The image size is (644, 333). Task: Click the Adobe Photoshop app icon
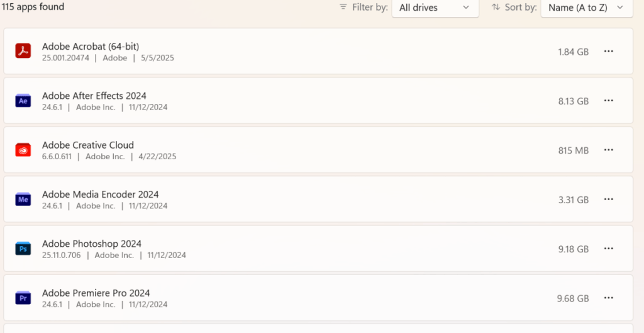coord(23,249)
